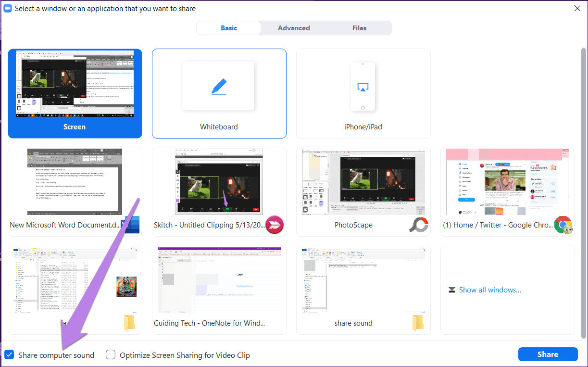Enable Optimize Screen Sharing for Video Clip
Viewport: 588px width, 367px height.
tap(111, 355)
